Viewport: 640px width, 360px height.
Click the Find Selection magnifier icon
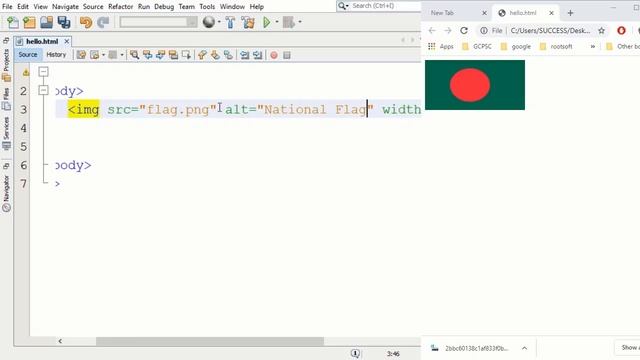134,55
